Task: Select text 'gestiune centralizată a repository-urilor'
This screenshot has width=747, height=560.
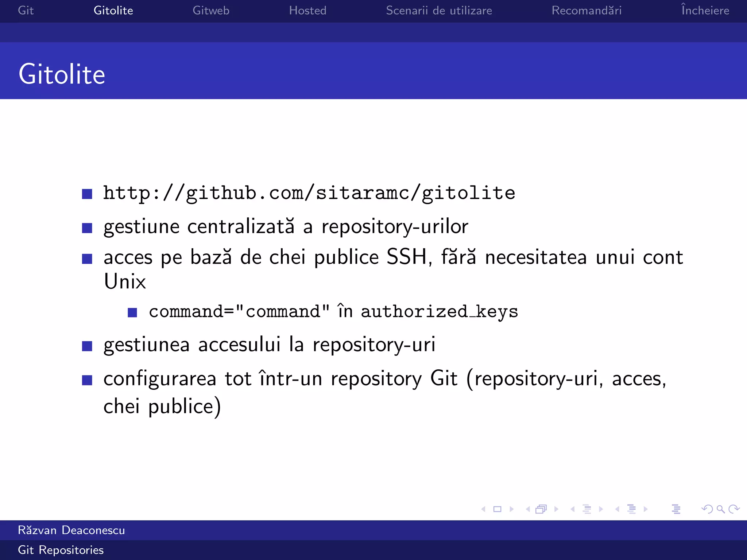Action: [286, 227]
